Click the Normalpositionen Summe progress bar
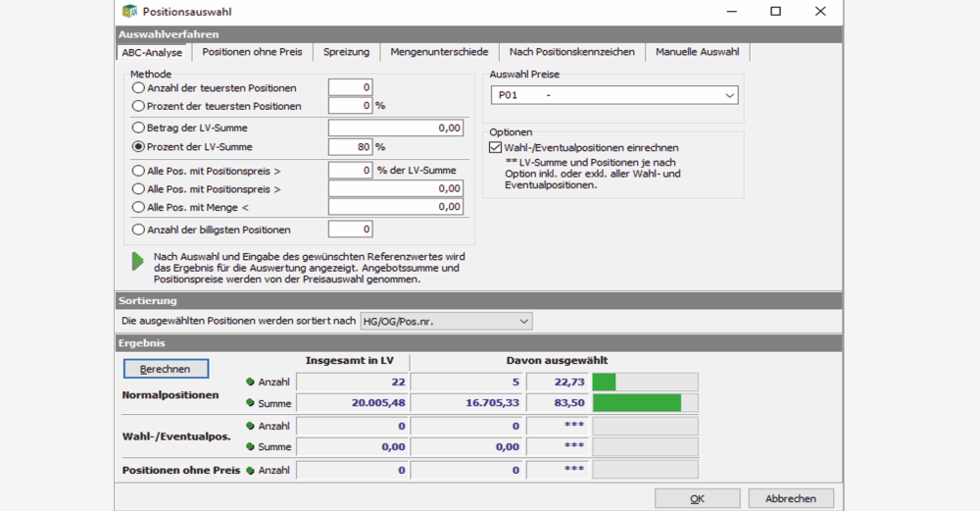 pos(645,403)
